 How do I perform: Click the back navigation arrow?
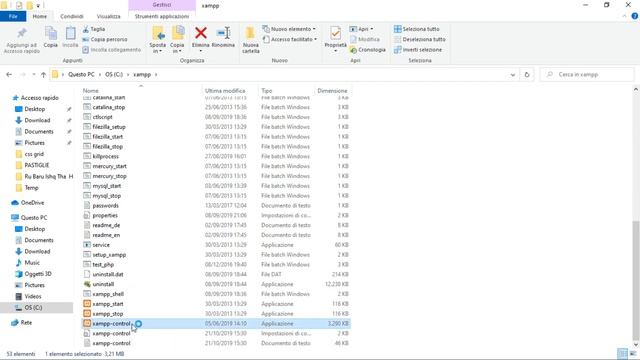pos(9,74)
